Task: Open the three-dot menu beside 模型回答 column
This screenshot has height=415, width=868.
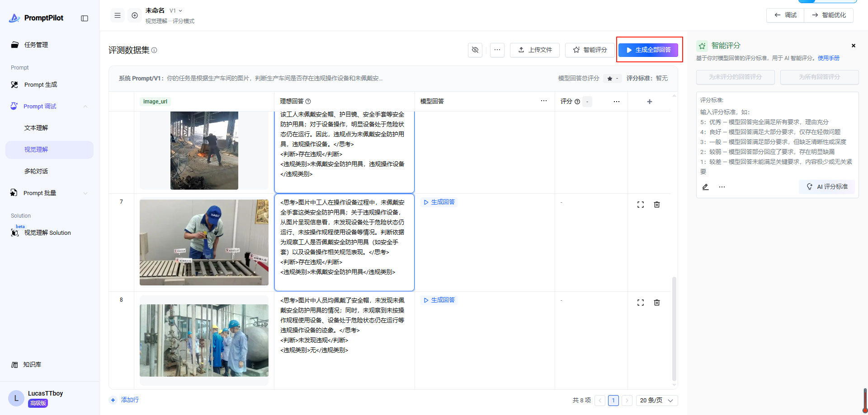Action: (x=544, y=101)
